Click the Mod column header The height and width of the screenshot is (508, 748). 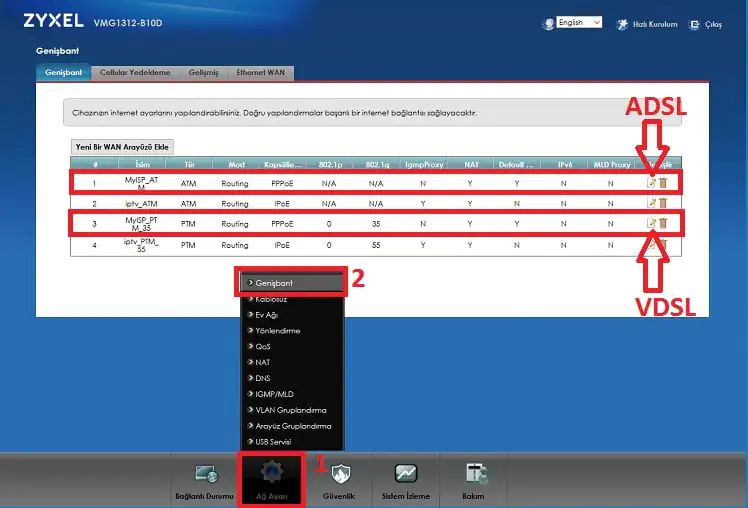tap(236, 164)
